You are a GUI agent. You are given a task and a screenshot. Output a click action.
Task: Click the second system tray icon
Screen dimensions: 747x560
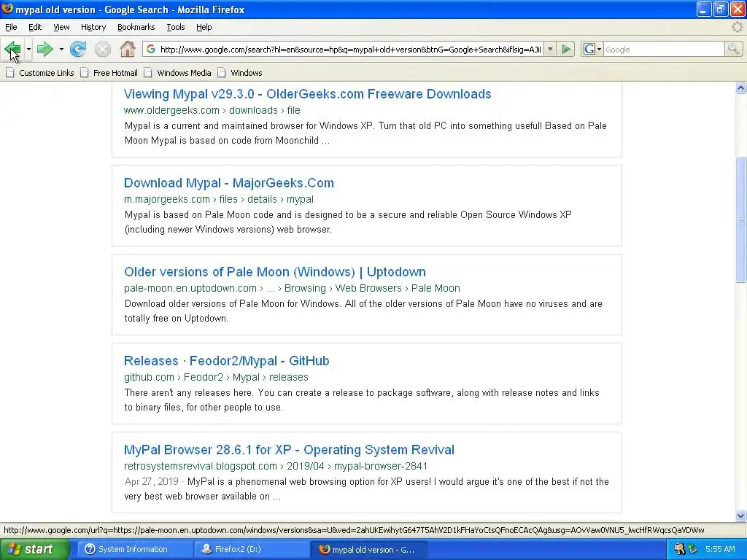click(693, 549)
